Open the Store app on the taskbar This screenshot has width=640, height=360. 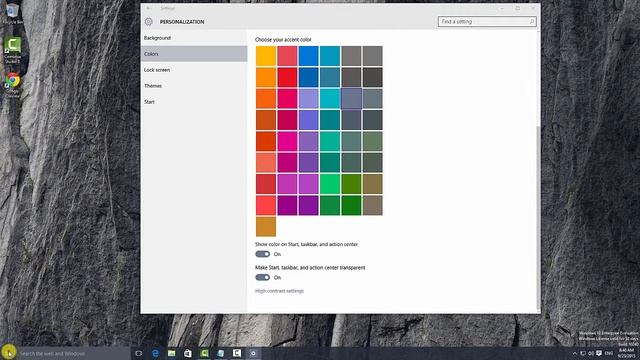coord(188,353)
